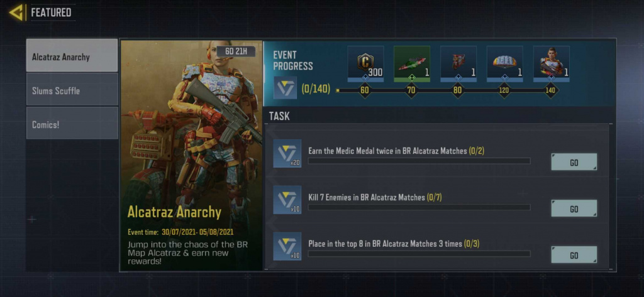Screen dimensions: 644x297
Task: Click GO for Kill 7 Enemies task
Action: [x=574, y=208]
